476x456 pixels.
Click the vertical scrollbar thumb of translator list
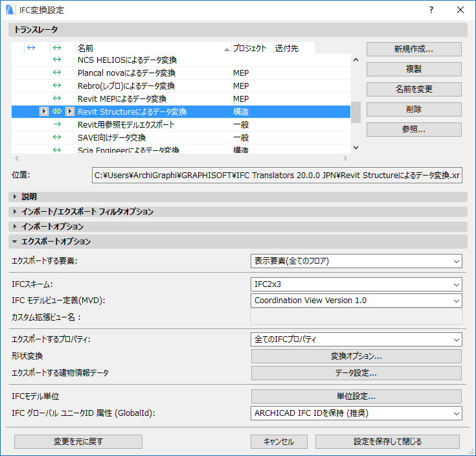[356, 112]
